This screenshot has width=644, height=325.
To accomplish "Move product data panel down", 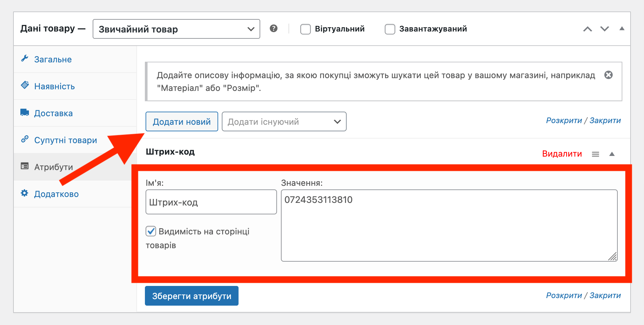I will click(x=605, y=29).
